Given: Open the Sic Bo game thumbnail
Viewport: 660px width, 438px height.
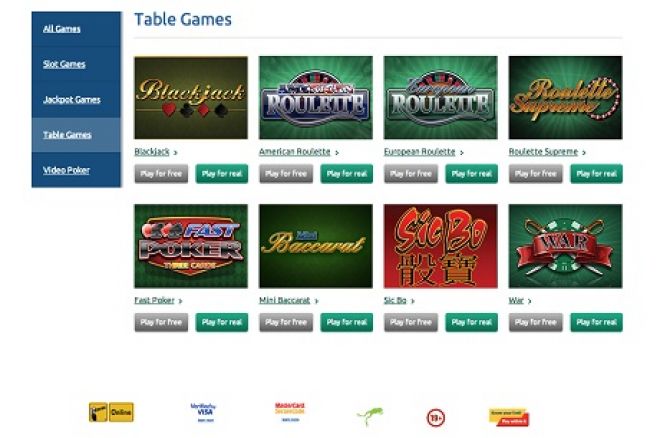Looking at the screenshot, I should [x=440, y=246].
